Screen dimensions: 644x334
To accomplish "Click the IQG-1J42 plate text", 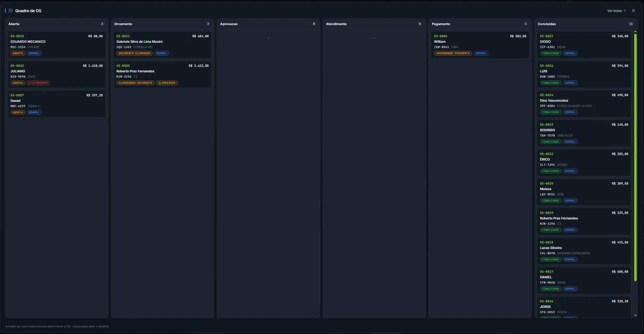I will [x=124, y=47].
